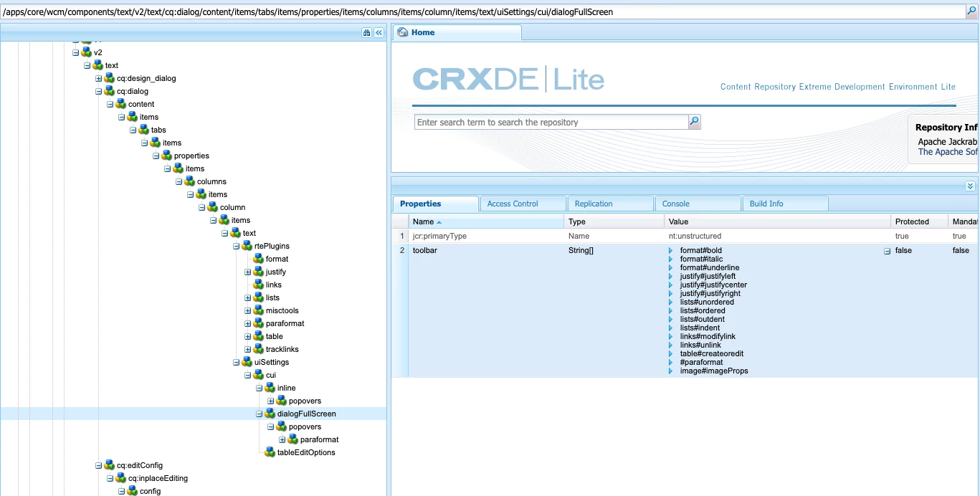Expand the cq:design_dialog node
The image size is (980, 496).
tap(99, 78)
